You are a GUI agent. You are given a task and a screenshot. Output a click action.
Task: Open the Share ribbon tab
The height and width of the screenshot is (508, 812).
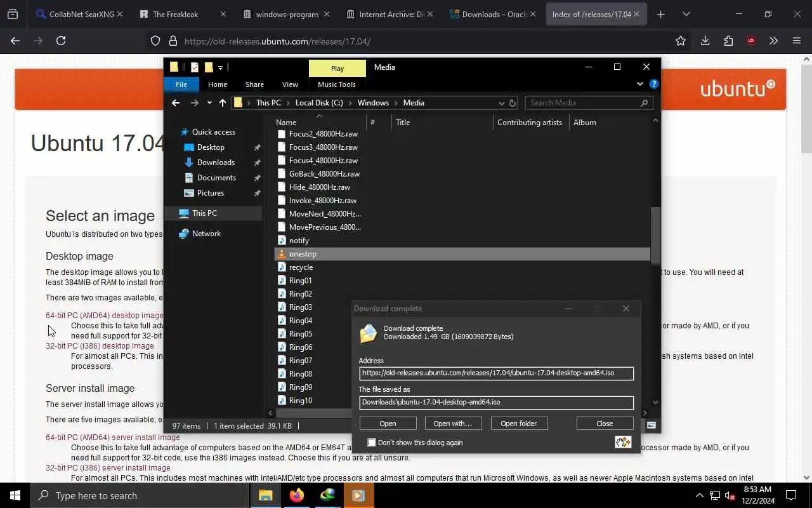[254, 84]
